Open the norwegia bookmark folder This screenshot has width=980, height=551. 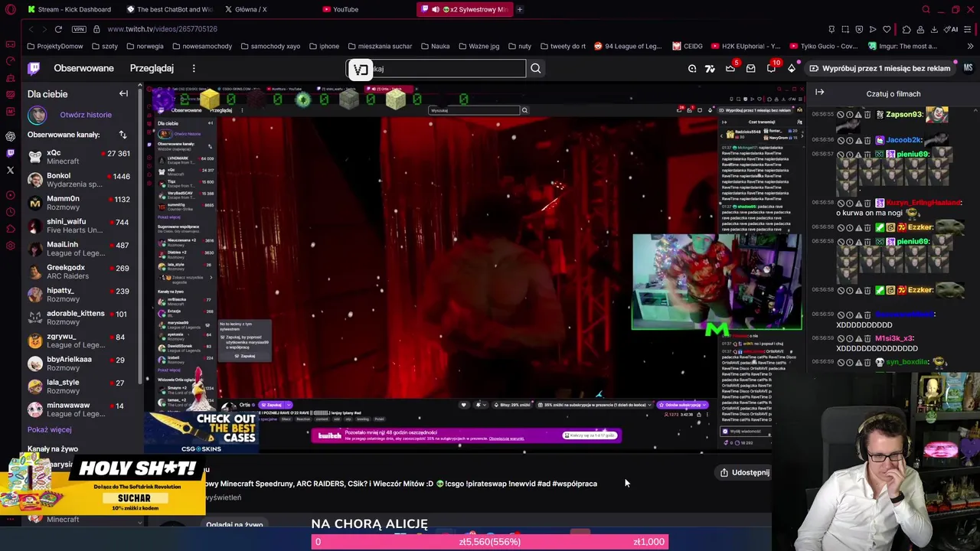(x=144, y=46)
